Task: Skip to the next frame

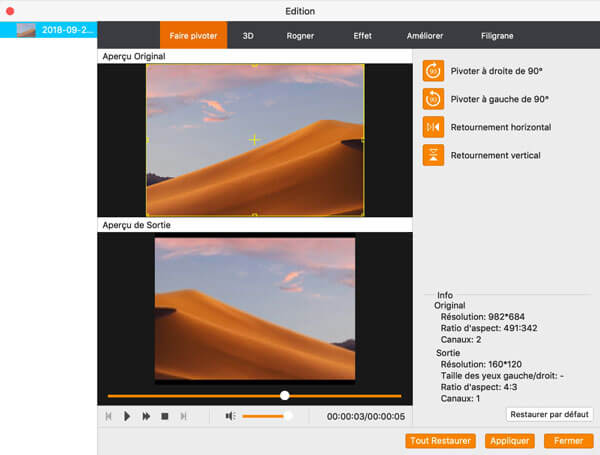Action: 183,415
